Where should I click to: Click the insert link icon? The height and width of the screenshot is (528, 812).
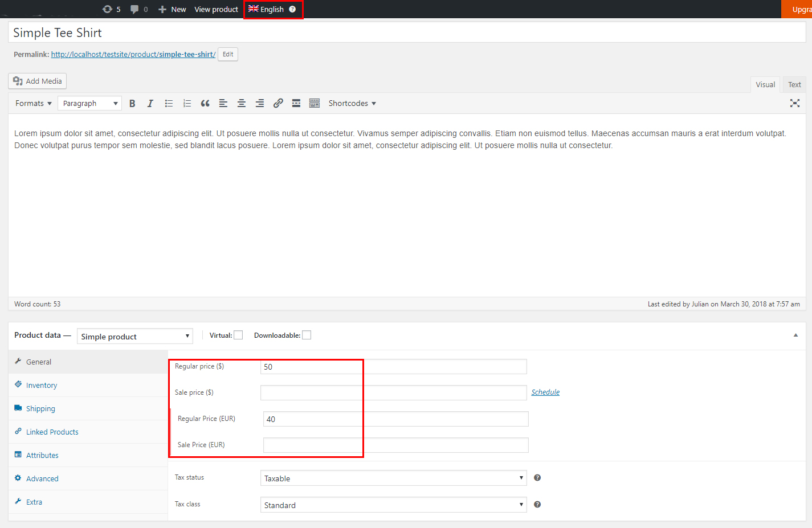(x=278, y=103)
